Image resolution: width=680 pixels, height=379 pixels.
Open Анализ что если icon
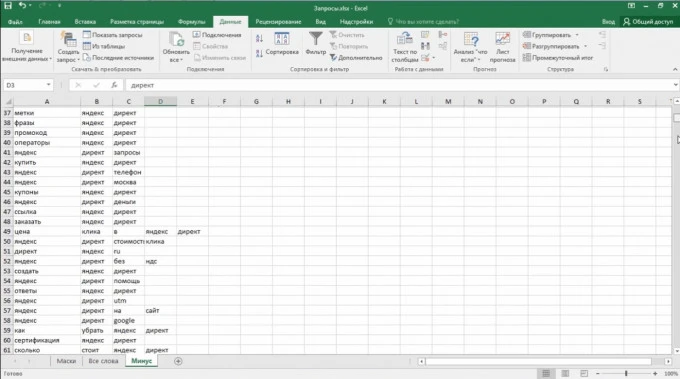471,39
